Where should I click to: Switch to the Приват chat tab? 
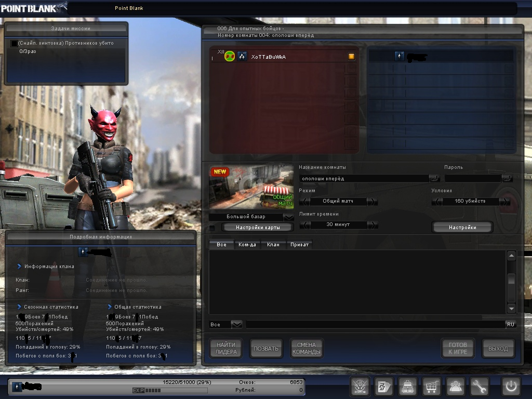pyautogui.click(x=300, y=245)
